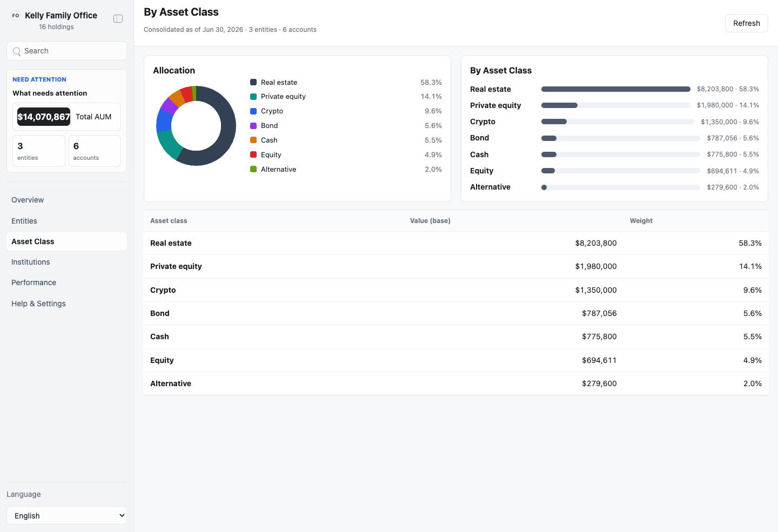The width and height of the screenshot is (778, 532).
Task: Click the search magnifier icon
Action: [17, 51]
